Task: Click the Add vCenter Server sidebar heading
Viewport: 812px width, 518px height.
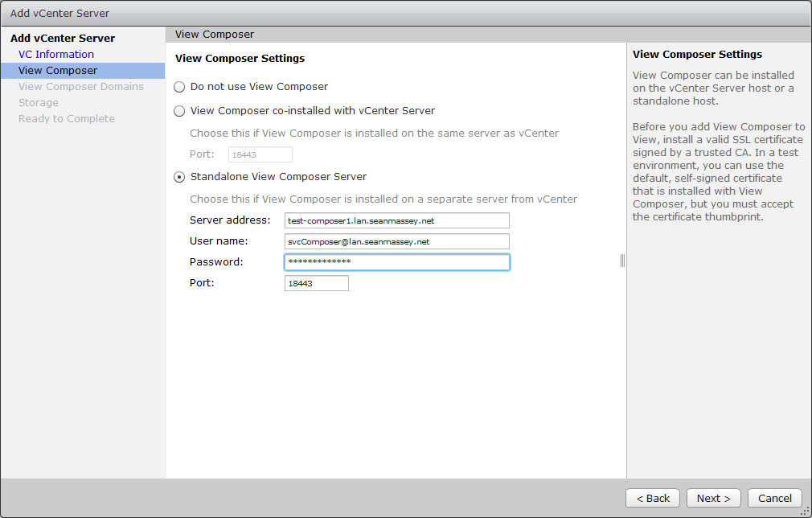Action: tap(63, 39)
